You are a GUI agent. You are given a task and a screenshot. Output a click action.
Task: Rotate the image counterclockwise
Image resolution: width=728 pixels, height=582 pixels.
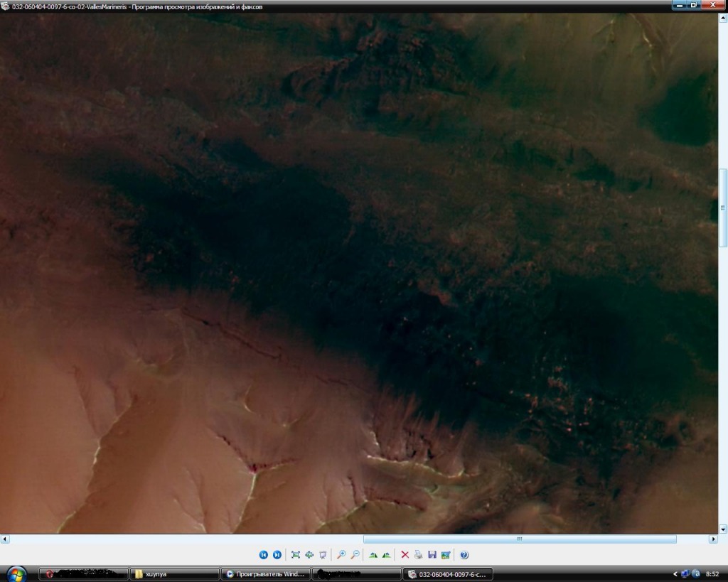coord(386,555)
